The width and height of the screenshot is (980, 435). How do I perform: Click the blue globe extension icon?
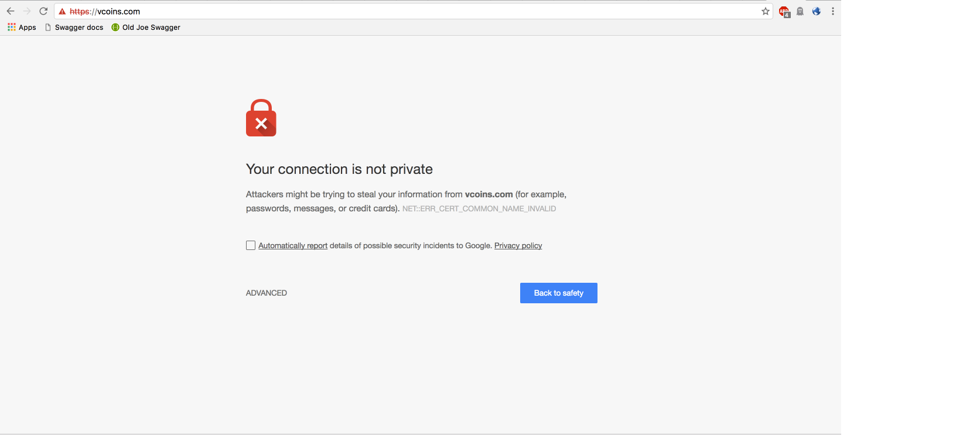tap(817, 11)
